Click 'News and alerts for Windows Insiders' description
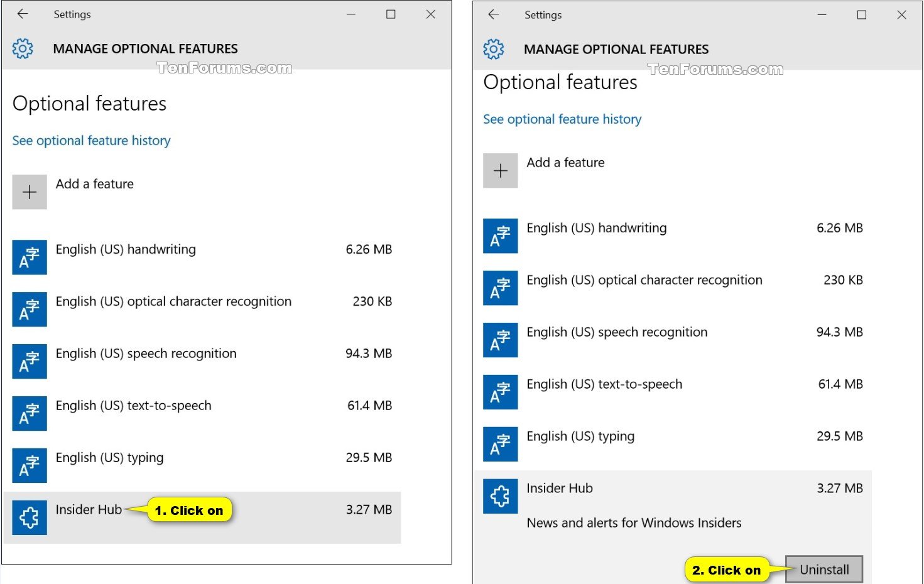The image size is (924, 584). click(x=634, y=523)
